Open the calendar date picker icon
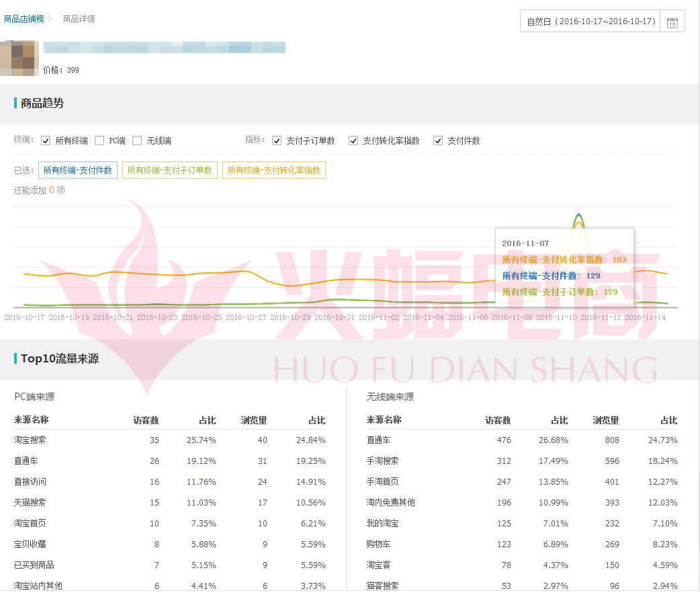This screenshot has width=700, height=595. [672, 22]
